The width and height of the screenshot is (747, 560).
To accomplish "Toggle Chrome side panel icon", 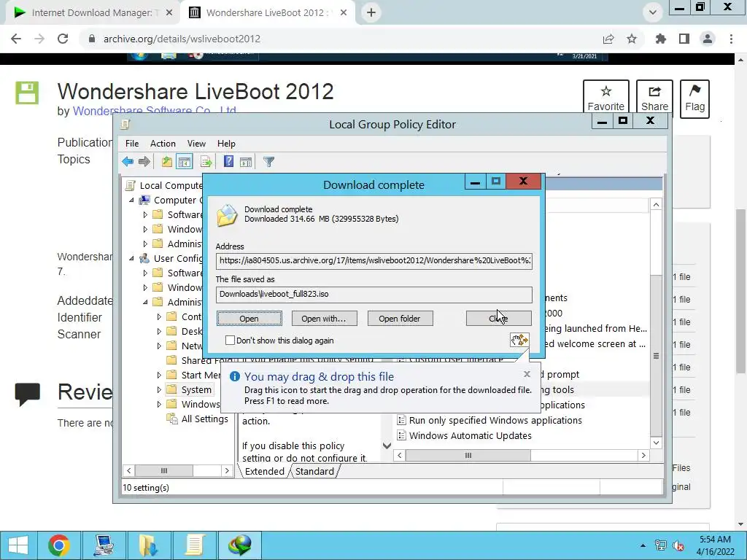I will (684, 39).
